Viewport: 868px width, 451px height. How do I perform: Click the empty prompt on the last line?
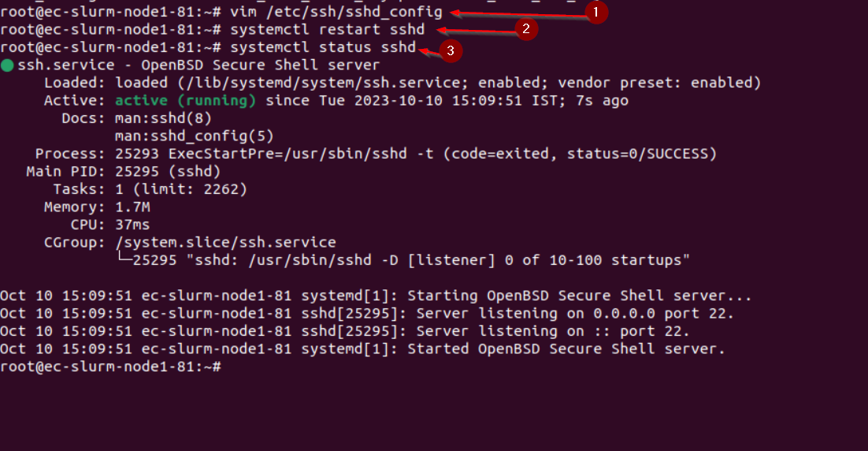click(111, 366)
